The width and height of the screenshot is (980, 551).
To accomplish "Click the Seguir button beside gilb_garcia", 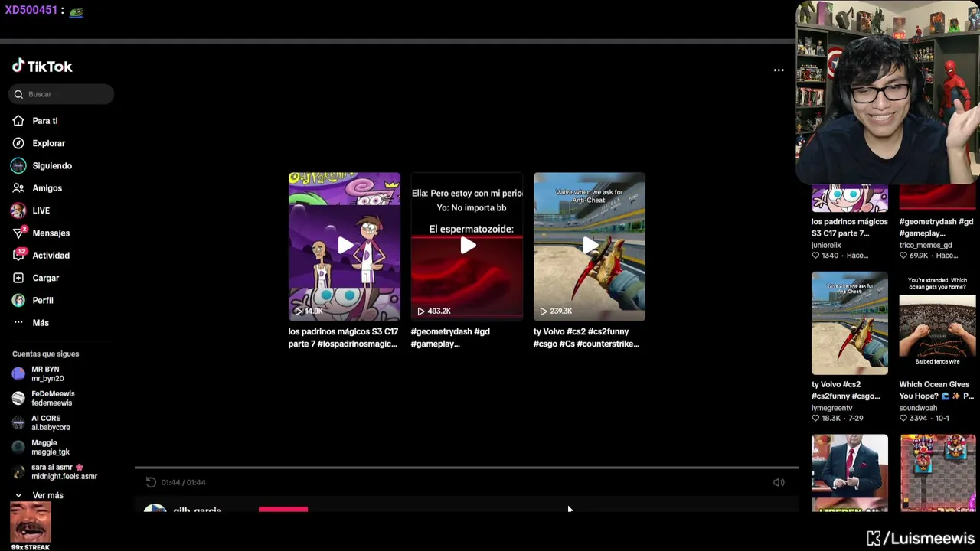I will click(x=283, y=509).
